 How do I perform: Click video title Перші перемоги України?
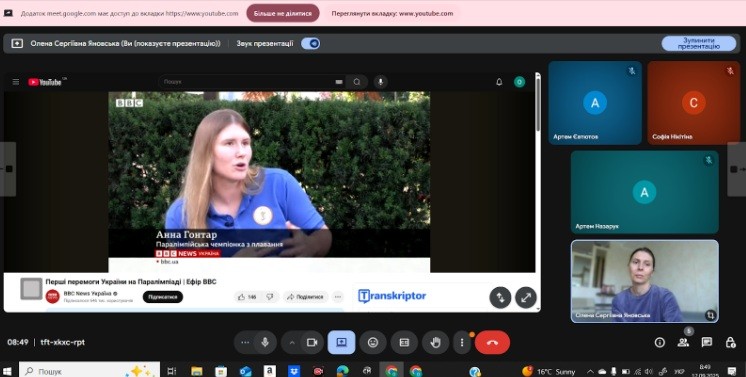click(x=131, y=282)
